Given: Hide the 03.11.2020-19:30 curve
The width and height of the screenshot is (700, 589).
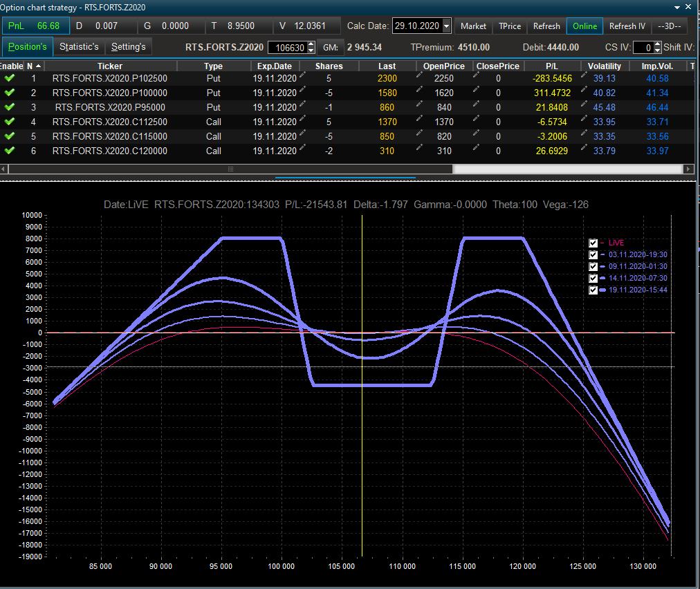Looking at the screenshot, I should click(x=593, y=255).
